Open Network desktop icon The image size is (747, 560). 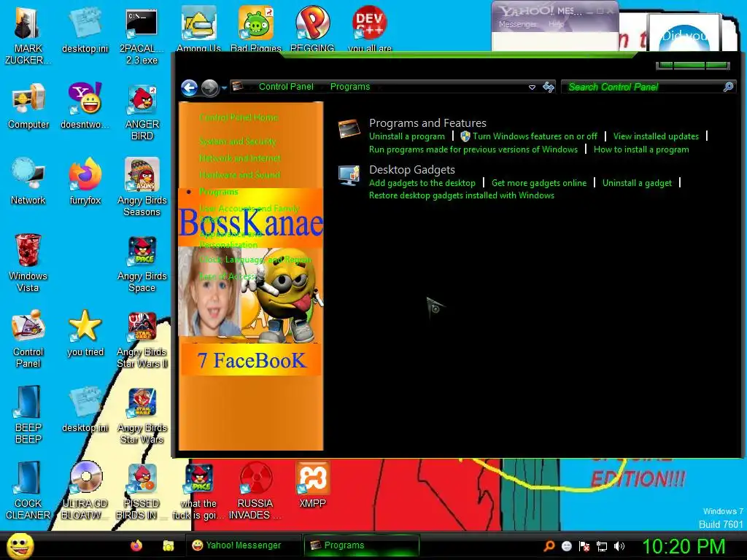click(28, 181)
